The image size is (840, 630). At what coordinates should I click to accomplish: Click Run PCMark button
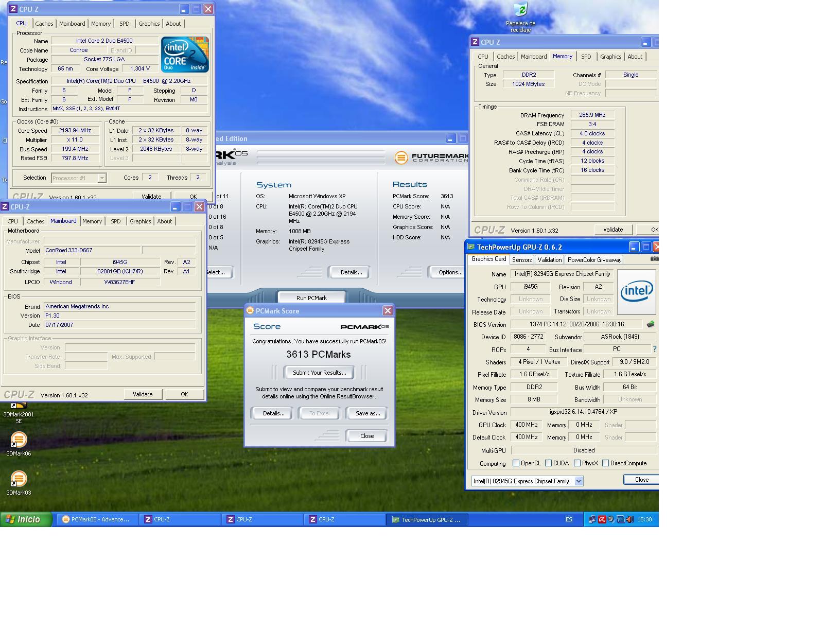(311, 298)
